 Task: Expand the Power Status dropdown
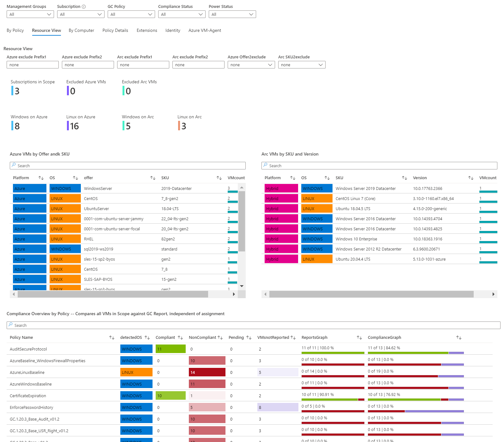pyautogui.click(x=232, y=14)
